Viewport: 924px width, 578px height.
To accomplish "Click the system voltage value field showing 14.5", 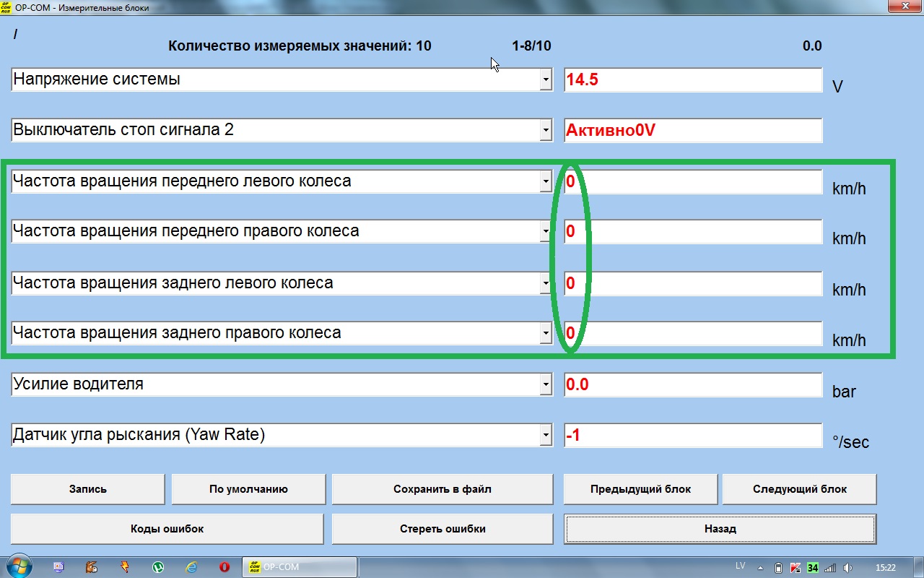I will point(692,80).
